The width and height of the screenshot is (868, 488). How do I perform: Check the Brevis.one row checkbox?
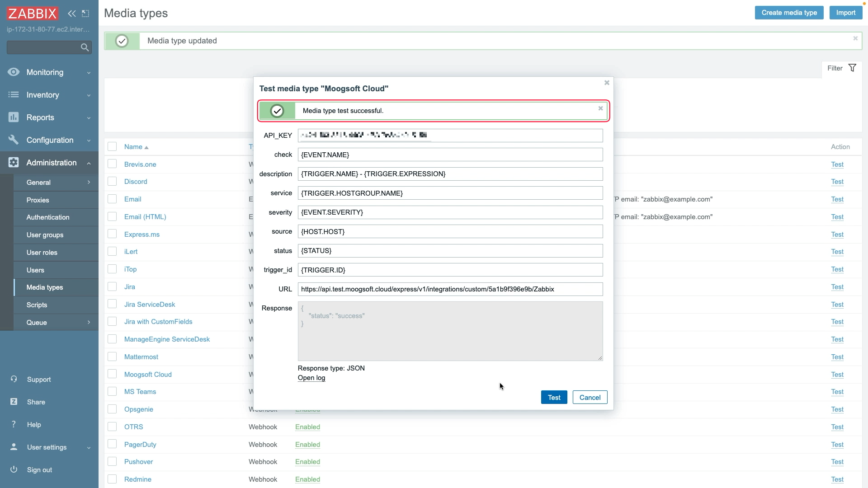point(112,164)
